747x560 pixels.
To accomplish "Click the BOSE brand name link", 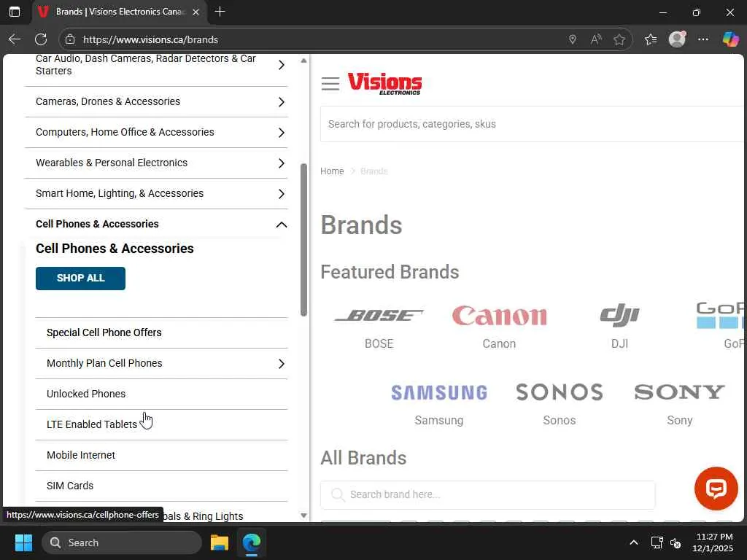I will [x=379, y=344].
